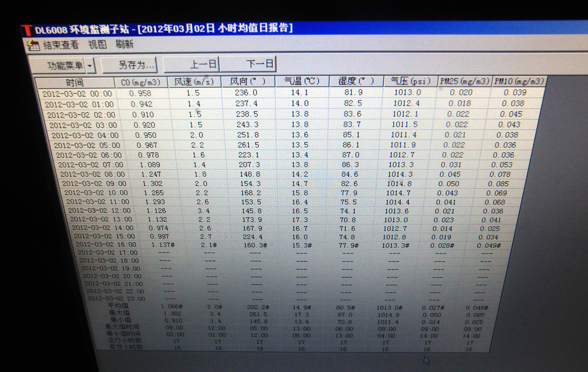
Task: Select the 气温 (℃) column header
Action: tap(302, 81)
